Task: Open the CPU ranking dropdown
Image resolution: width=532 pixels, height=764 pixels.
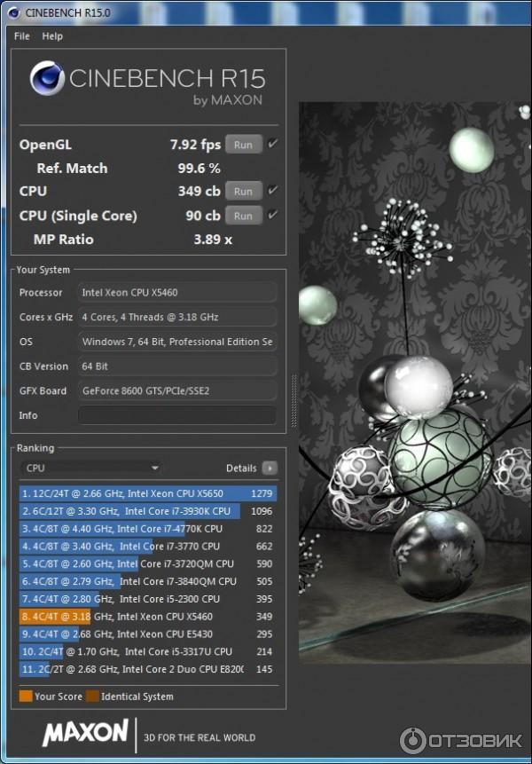Action: point(91,469)
